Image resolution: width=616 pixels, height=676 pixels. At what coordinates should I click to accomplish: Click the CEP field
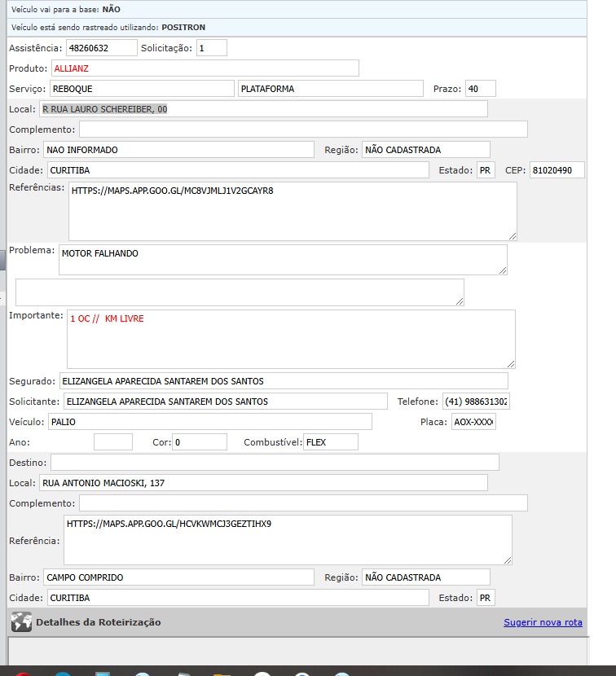coord(557,170)
